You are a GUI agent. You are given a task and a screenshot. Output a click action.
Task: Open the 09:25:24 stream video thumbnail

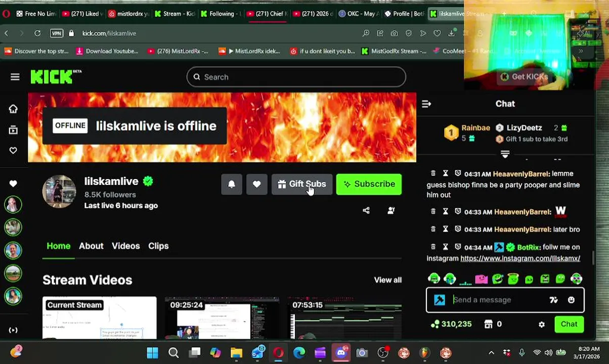222,318
